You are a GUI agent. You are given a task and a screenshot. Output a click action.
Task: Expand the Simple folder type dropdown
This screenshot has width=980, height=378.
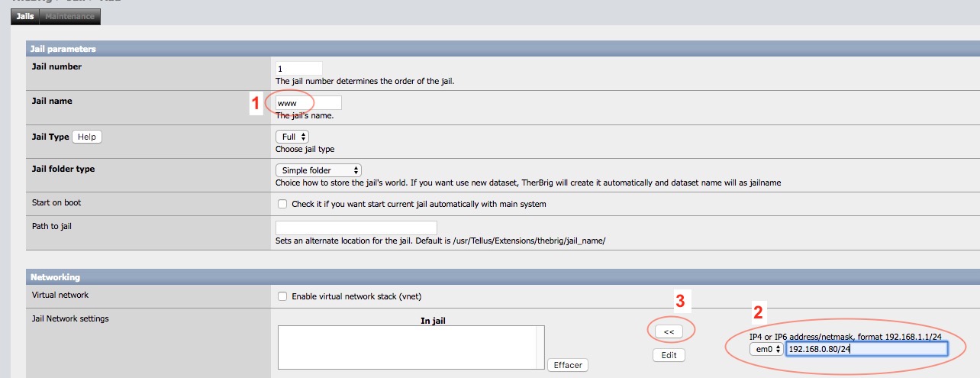(318, 170)
